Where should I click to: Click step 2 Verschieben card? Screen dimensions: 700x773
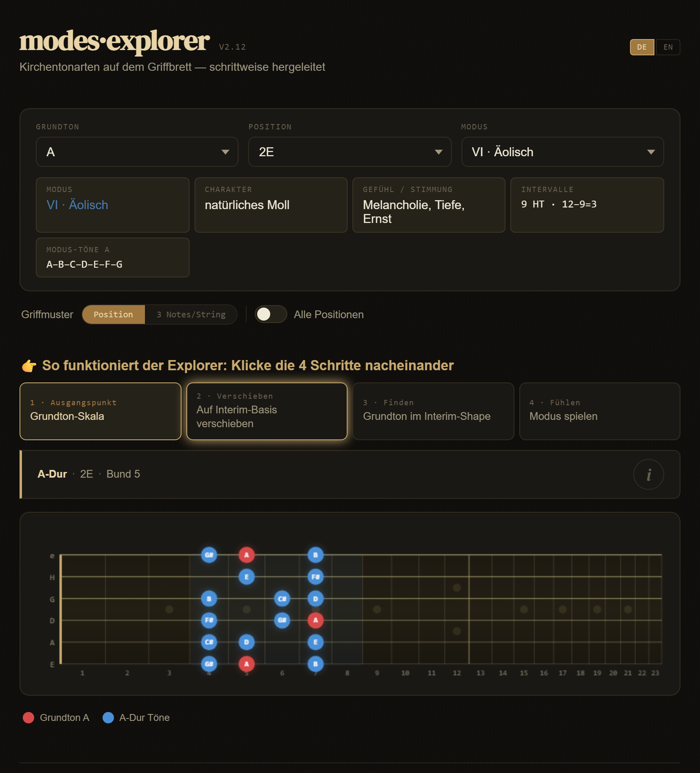click(x=267, y=411)
